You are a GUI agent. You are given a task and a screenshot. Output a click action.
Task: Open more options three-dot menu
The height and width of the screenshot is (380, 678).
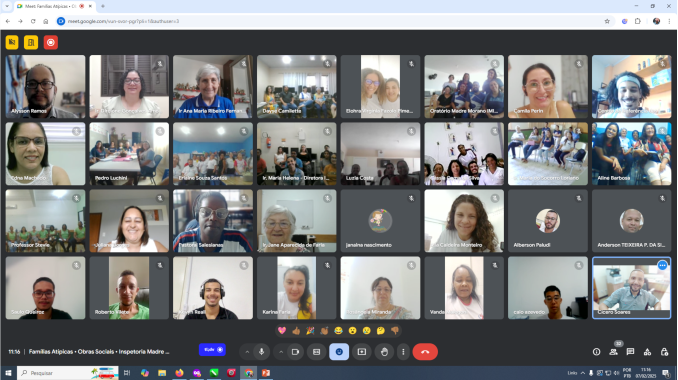click(403, 352)
